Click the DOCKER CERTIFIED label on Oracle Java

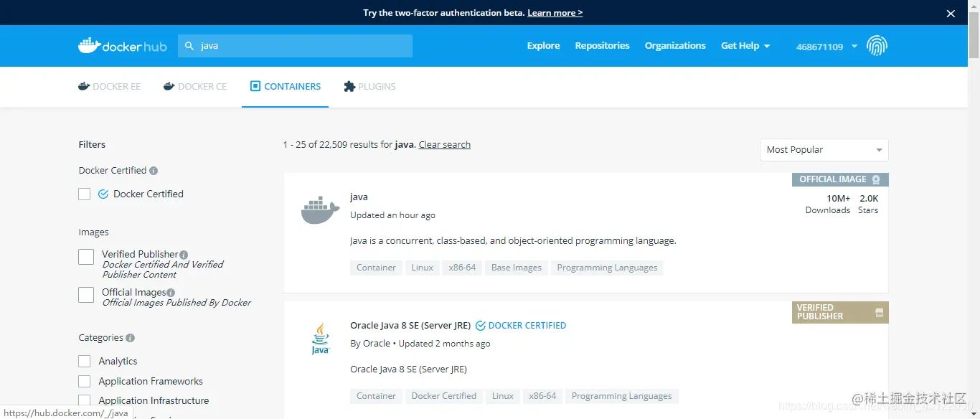527,326
